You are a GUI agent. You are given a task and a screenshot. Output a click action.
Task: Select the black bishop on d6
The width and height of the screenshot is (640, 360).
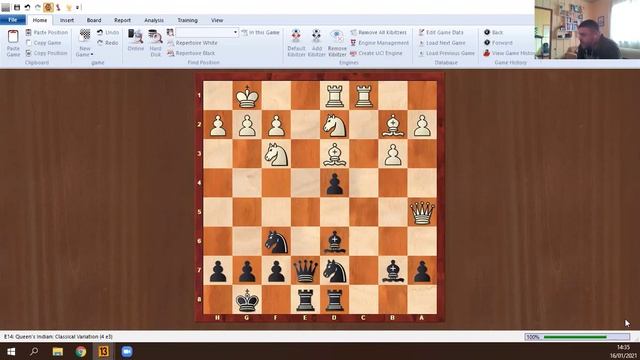click(335, 241)
